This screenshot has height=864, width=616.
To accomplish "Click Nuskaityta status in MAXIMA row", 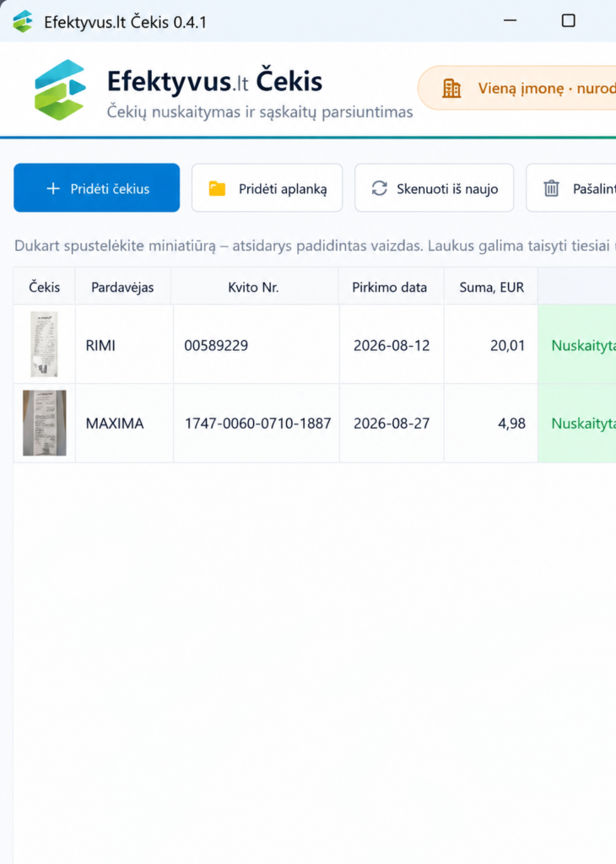I will [577, 424].
